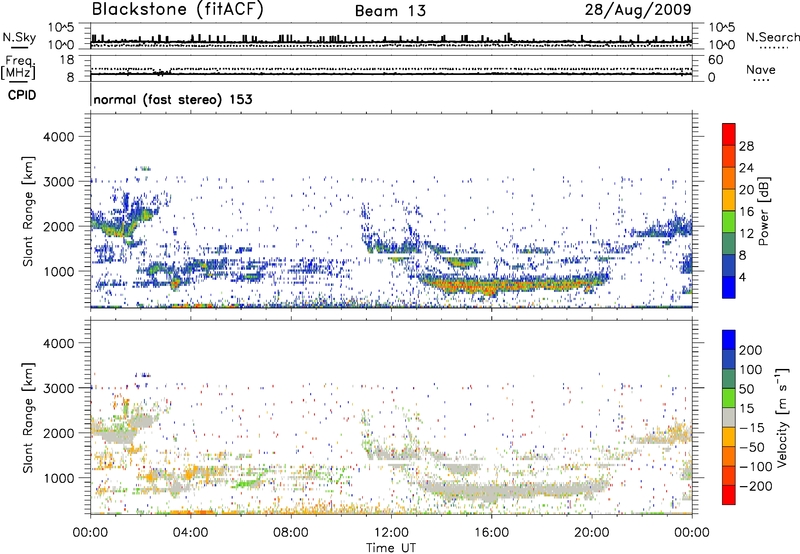Click the velocity panel 'Slant Range [km]' title

click(x=28, y=417)
